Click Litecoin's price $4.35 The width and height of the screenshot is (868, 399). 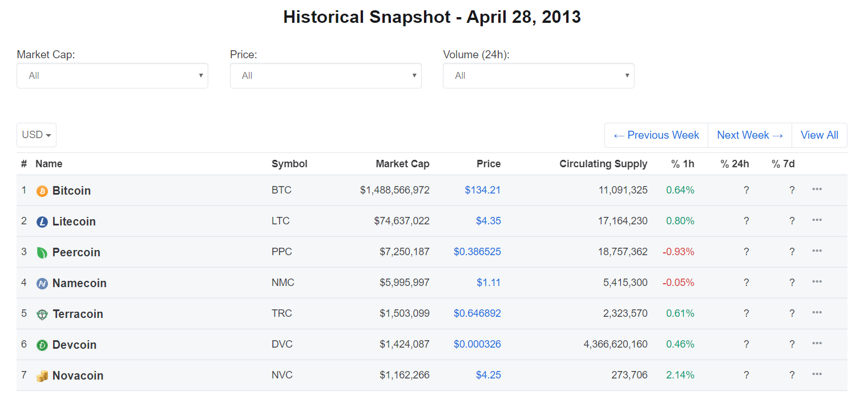pos(488,221)
